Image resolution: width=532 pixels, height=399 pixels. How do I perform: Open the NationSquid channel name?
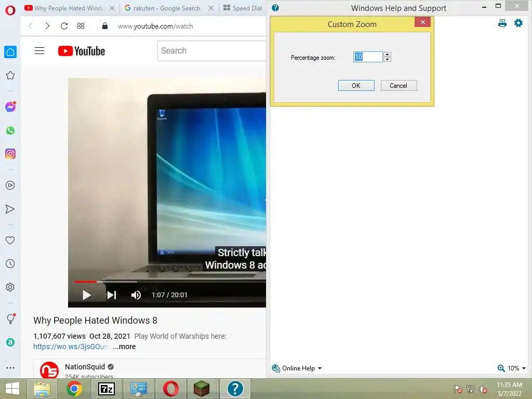(85, 367)
